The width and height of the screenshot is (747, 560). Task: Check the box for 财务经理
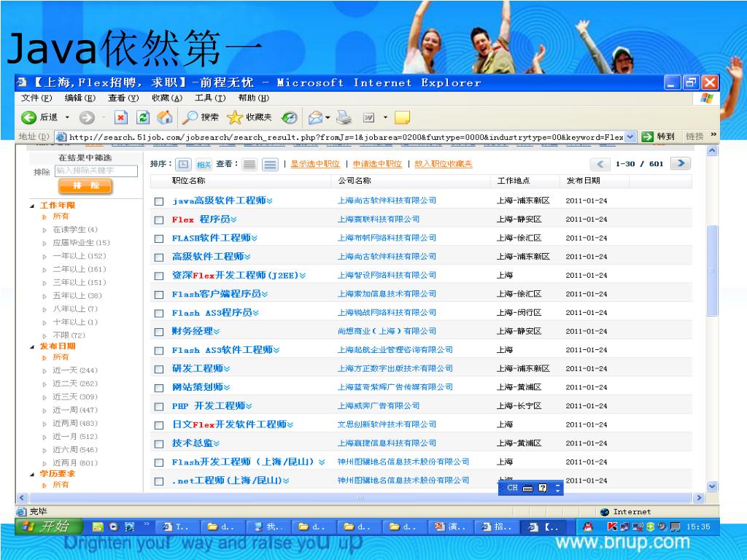coord(159,332)
